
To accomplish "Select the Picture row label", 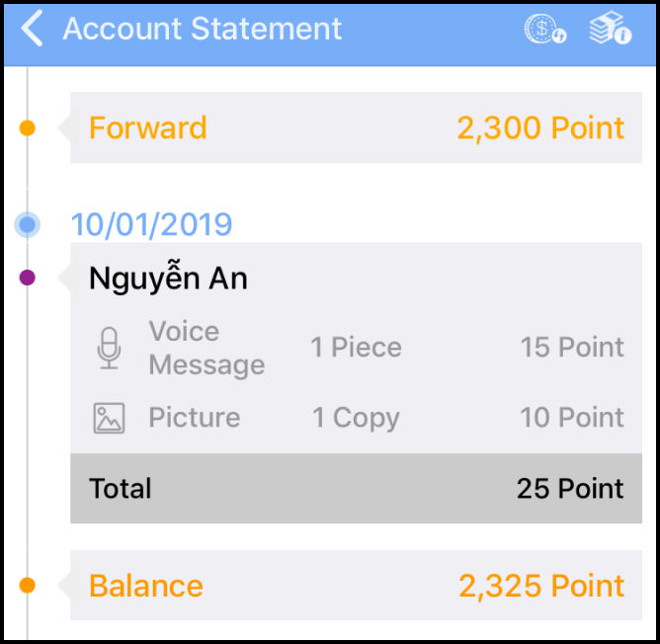I will 195,418.
